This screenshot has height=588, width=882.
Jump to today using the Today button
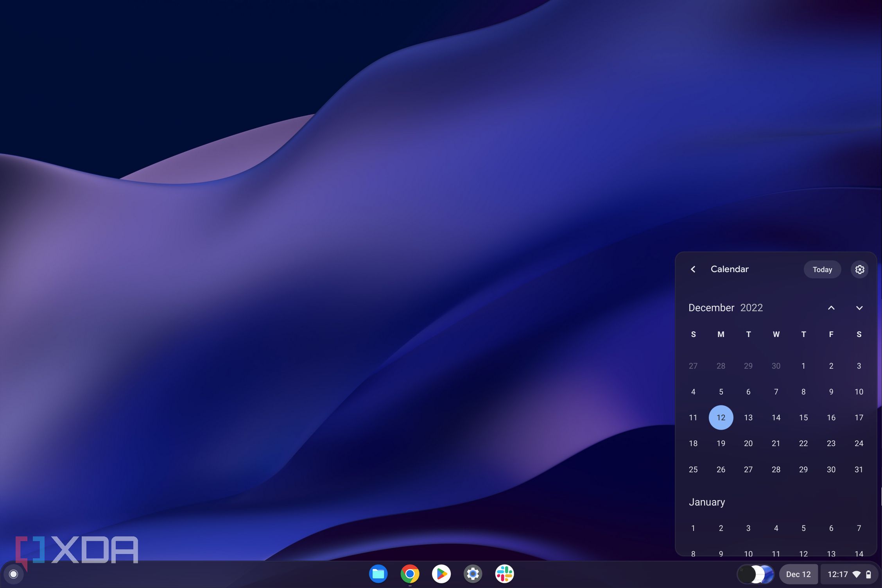click(822, 269)
